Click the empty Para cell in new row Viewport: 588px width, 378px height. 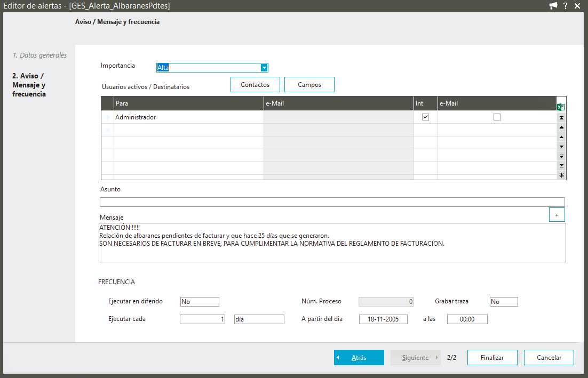coord(189,130)
